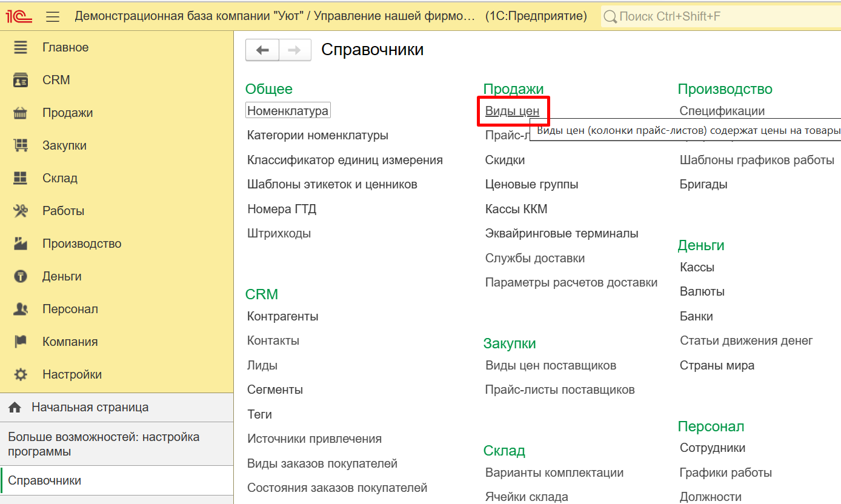Click the CRM section icon in sidebar

pyautogui.click(x=21, y=80)
